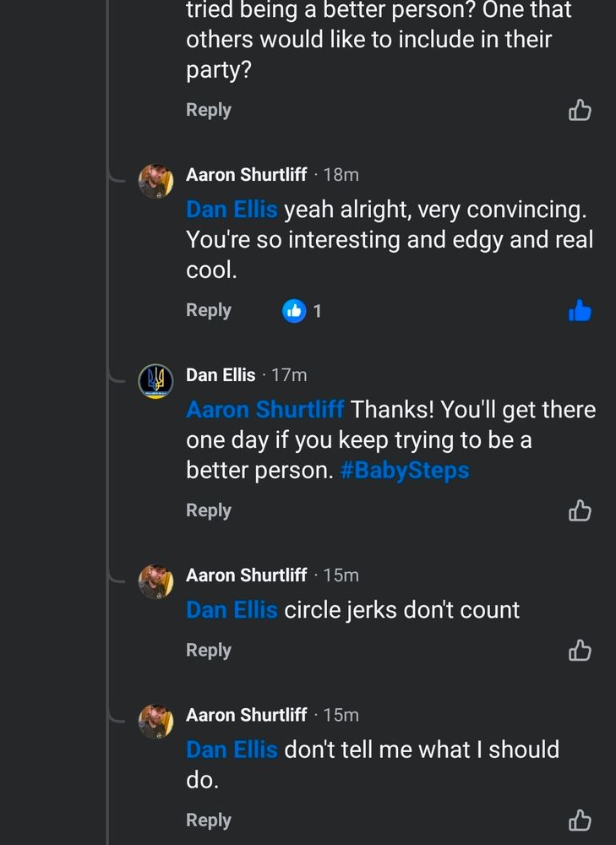Open the Dan Ellis mention in "very convincing" comment
Screen dimensions: 616x845
coord(232,210)
